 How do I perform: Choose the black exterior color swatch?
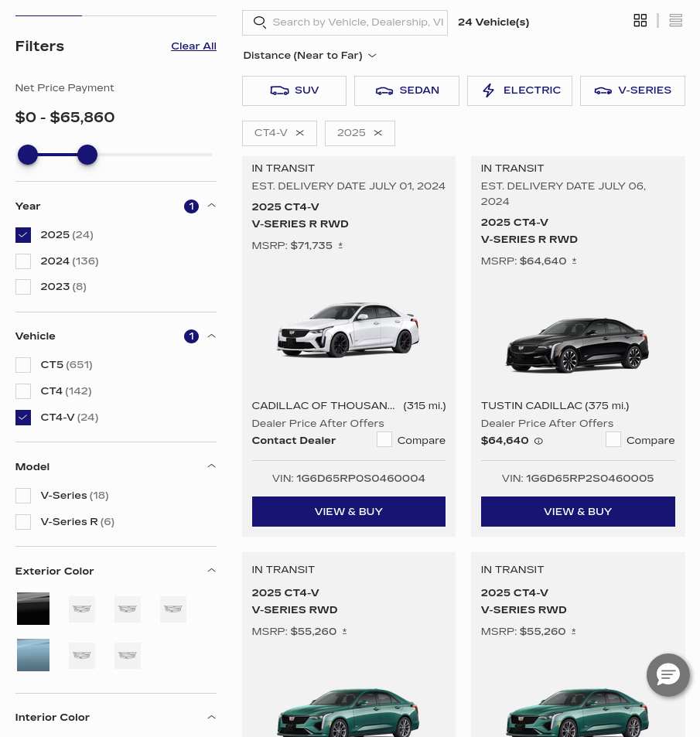33,609
